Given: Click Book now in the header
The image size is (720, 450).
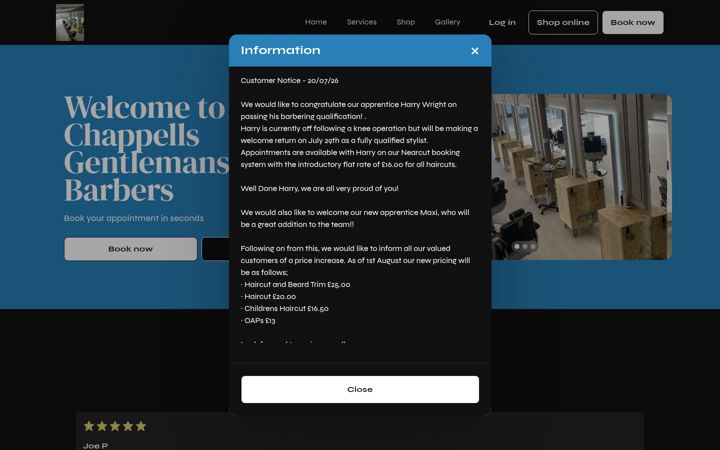Looking at the screenshot, I should 633,22.
